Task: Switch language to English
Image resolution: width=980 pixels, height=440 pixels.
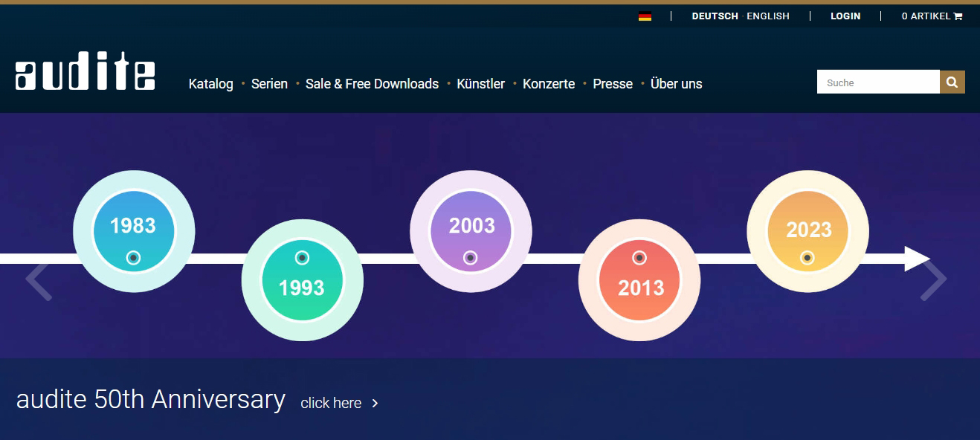Action: coord(767,16)
